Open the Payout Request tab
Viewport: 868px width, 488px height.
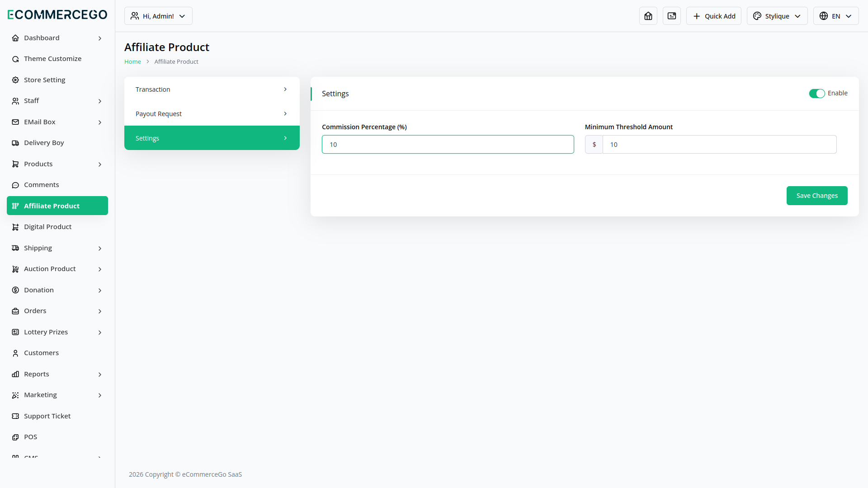click(x=212, y=114)
